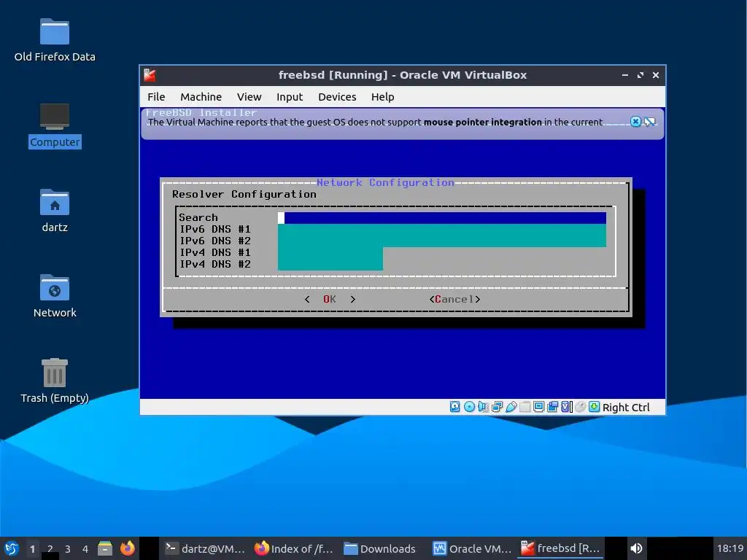Select the Trash (Empty) desktop icon
Image resolution: width=747 pixels, height=560 pixels.
[55, 381]
